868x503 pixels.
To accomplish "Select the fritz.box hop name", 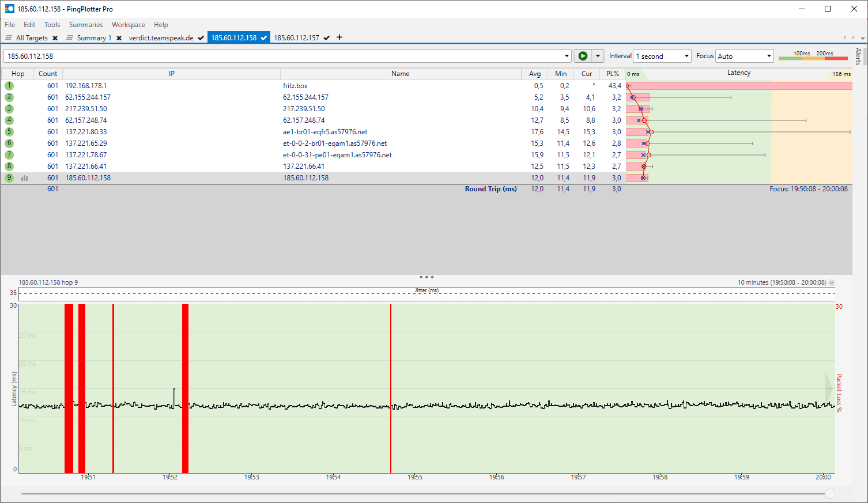I will pos(295,86).
